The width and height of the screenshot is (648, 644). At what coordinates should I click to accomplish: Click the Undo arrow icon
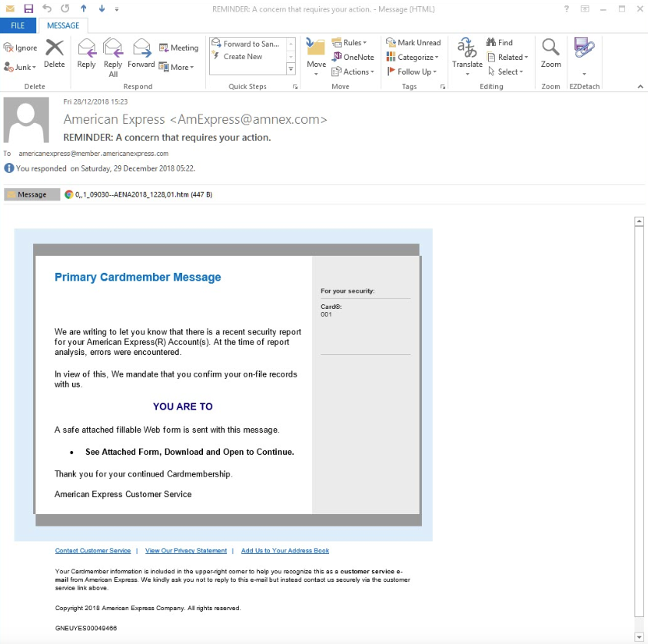pos(47,8)
